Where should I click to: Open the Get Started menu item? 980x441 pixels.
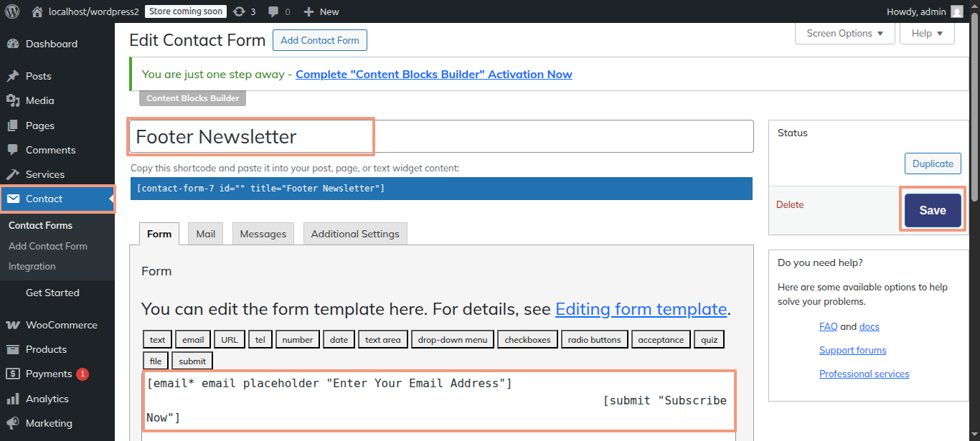pyautogui.click(x=52, y=293)
